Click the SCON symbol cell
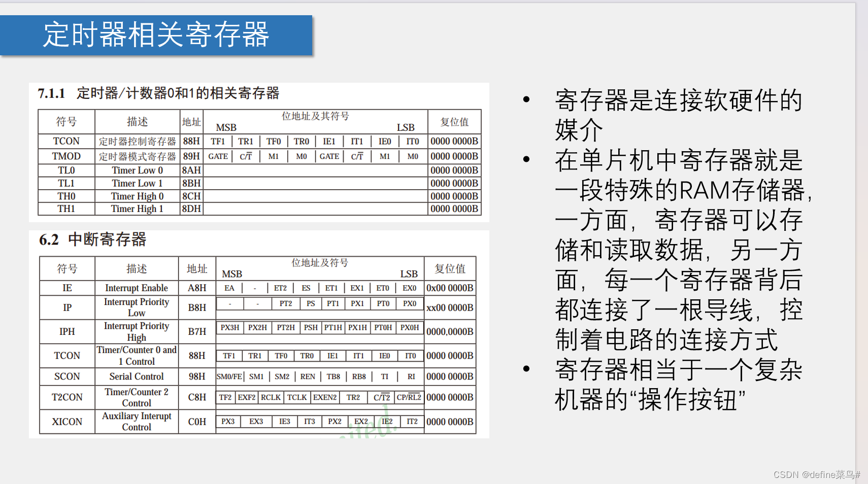Viewport: 868px width, 484px height. [x=67, y=376]
